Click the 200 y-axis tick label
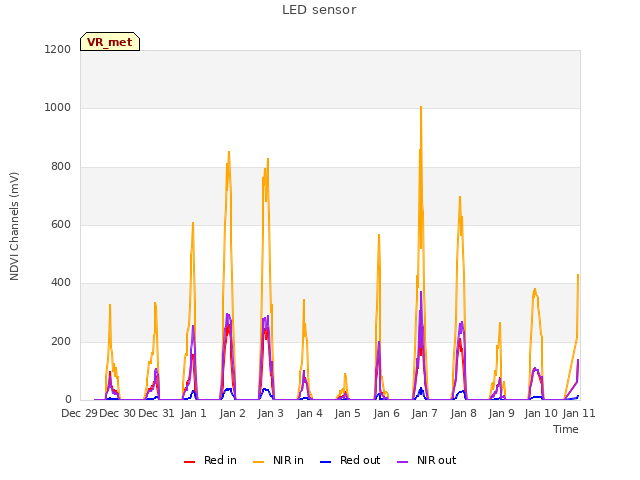640x480 pixels. click(61, 342)
